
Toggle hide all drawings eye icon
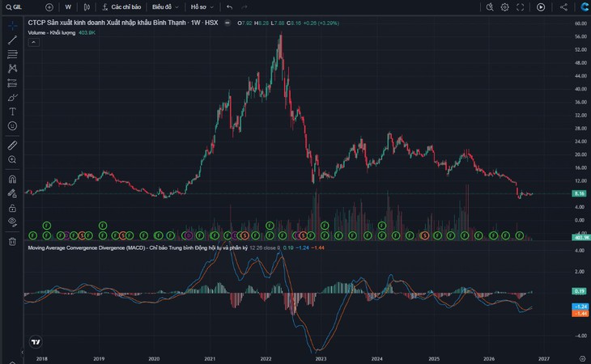pos(12,222)
